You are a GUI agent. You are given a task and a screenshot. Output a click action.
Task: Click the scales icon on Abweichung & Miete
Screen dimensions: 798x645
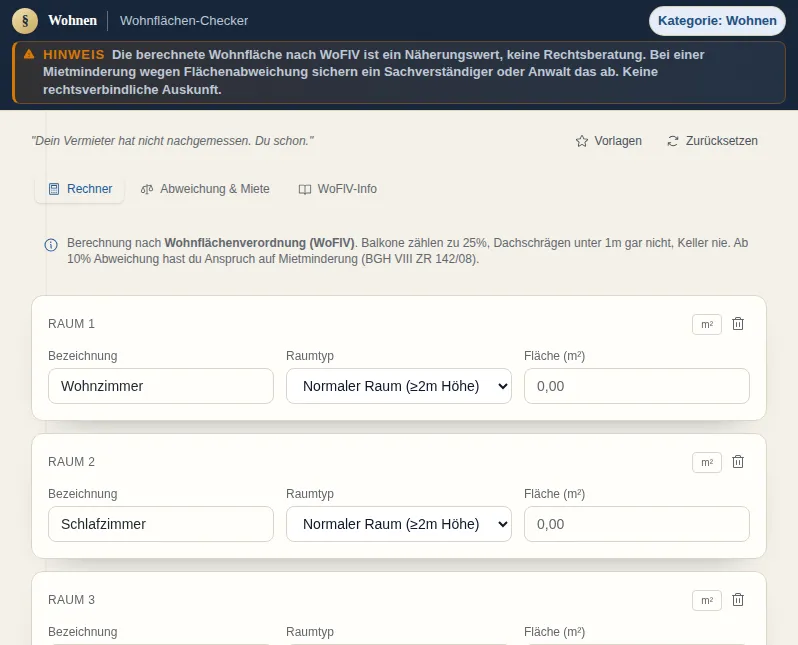[147, 189]
